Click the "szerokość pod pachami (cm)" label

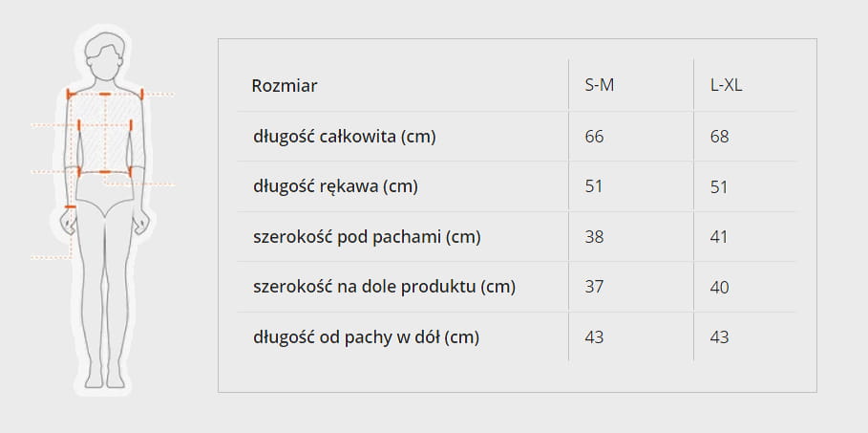click(x=367, y=236)
